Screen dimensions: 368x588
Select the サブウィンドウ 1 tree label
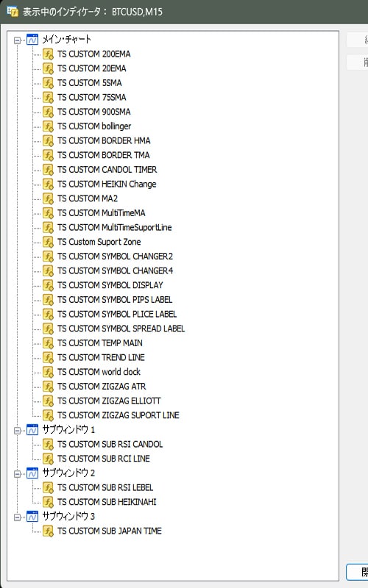(68, 430)
